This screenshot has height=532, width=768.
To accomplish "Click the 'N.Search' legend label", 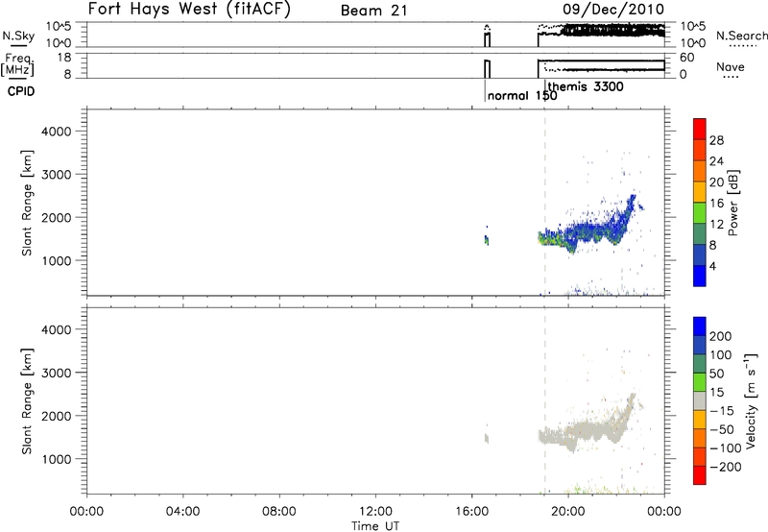I will tap(742, 36).
